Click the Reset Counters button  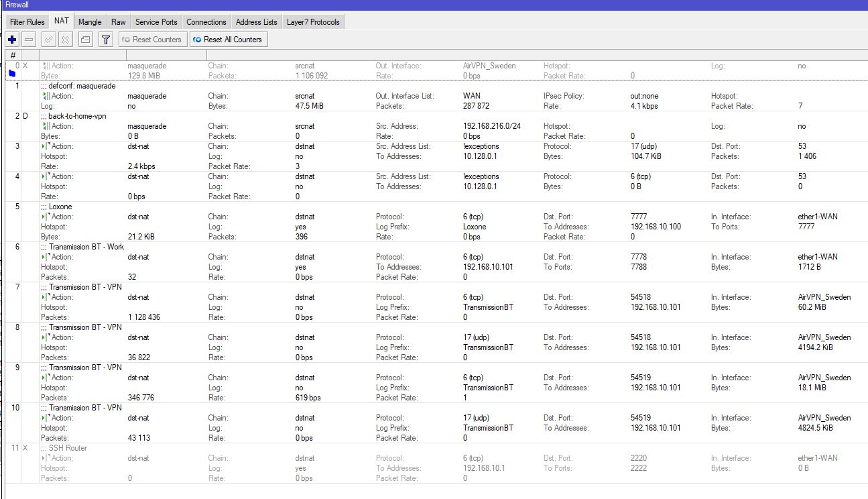pos(153,40)
